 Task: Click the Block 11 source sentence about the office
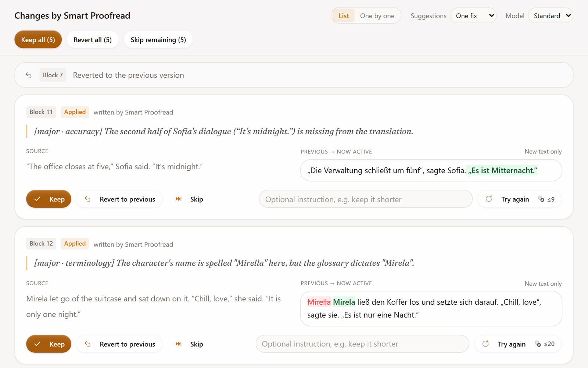coord(114,167)
